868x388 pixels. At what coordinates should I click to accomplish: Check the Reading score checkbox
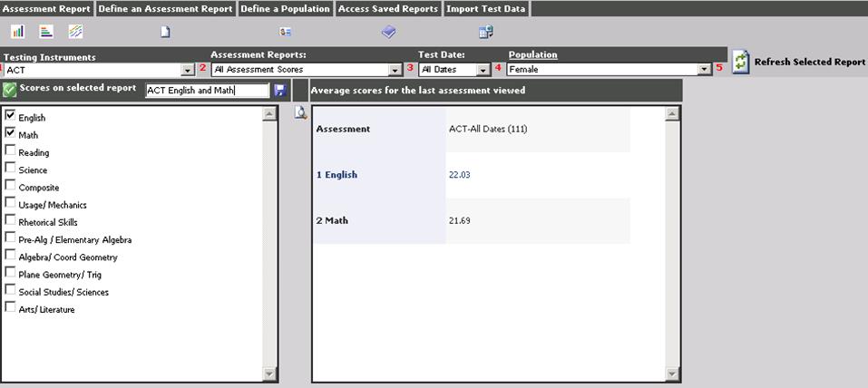10,150
